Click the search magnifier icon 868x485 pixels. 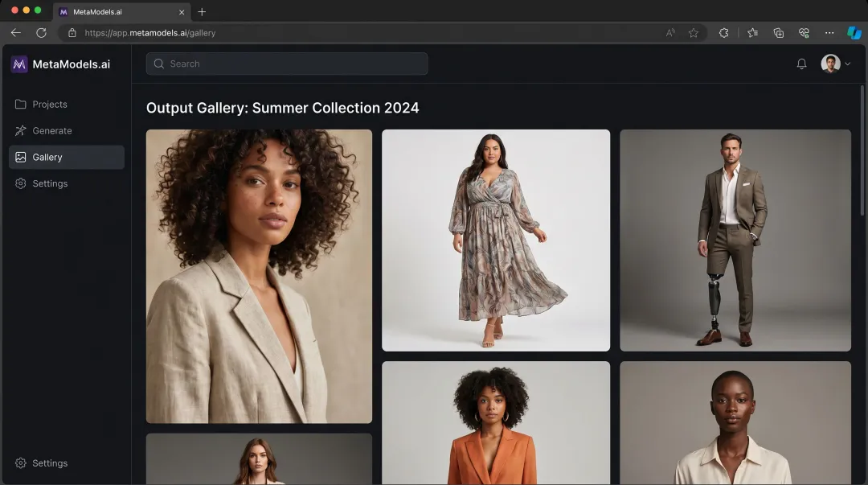(159, 64)
